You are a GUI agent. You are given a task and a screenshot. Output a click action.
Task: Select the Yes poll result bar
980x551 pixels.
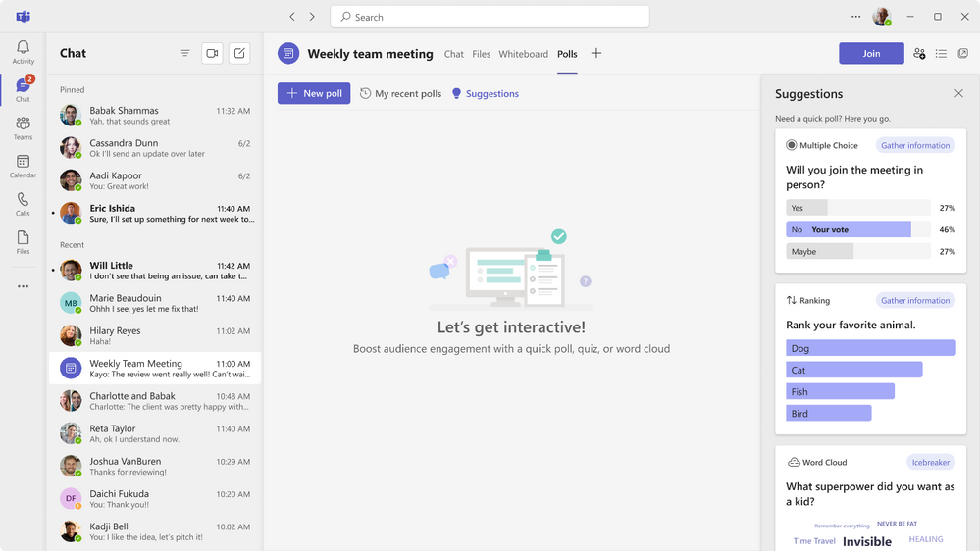[858, 208]
